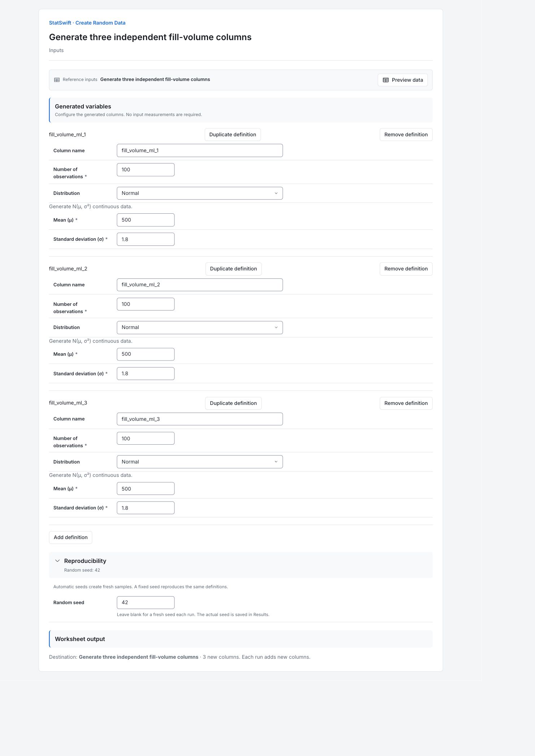Viewport: 535px width, 756px height.
Task: Duplicate the fill_volume_ml_1 definition
Action: [x=233, y=134]
